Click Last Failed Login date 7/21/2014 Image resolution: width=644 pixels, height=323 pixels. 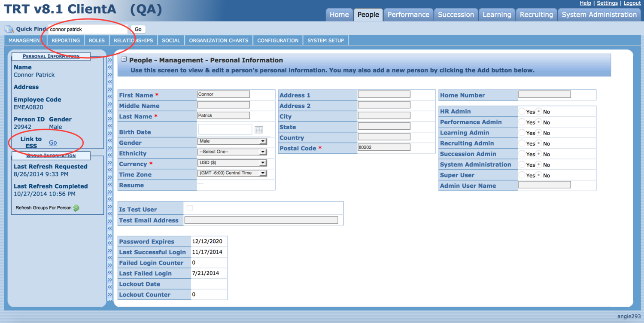(205, 273)
